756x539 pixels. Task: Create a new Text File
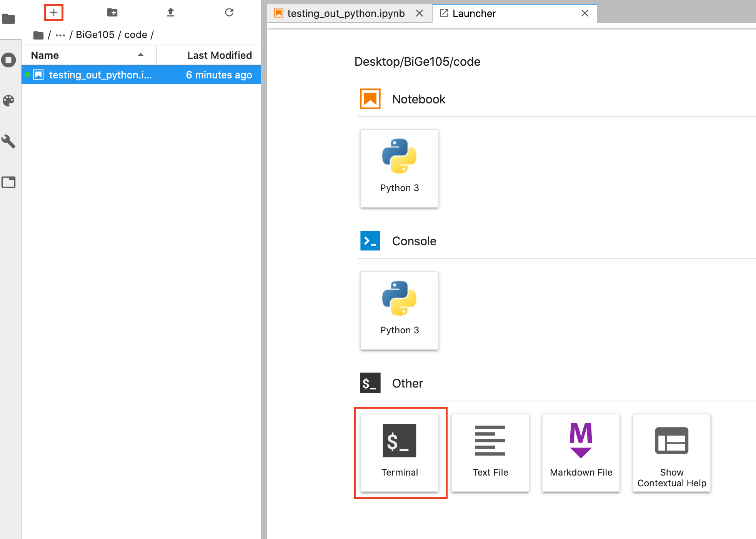pos(490,453)
